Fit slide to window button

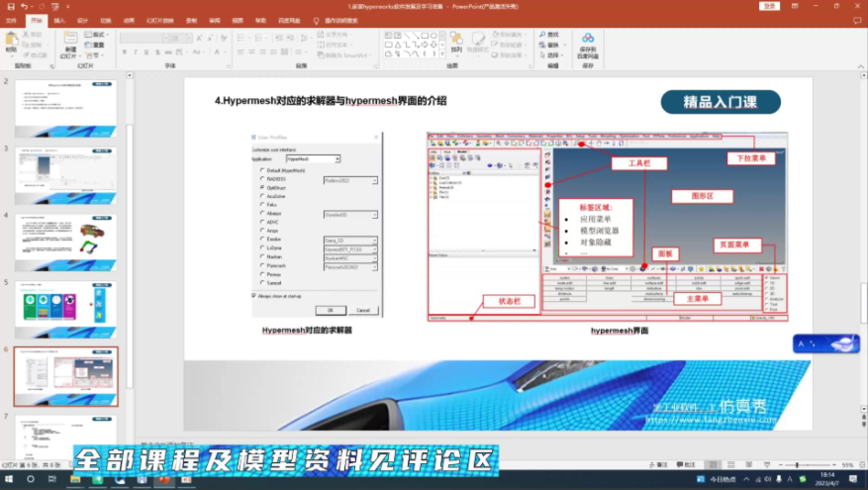tap(861, 465)
